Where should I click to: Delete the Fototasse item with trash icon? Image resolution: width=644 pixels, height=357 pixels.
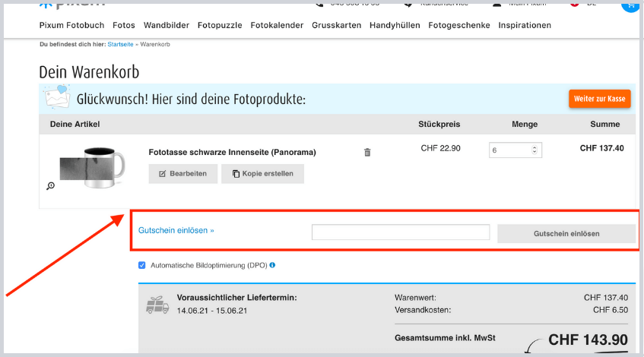[367, 152]
